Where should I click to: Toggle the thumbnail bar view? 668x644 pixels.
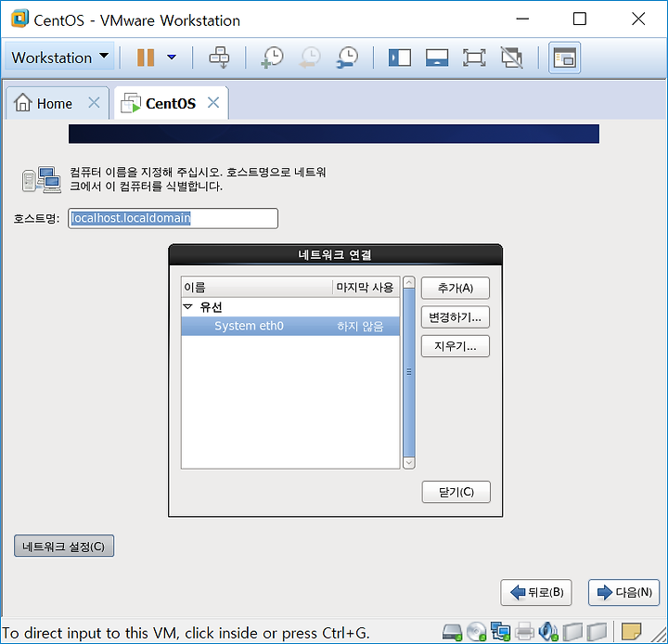[x=437, y=58]
